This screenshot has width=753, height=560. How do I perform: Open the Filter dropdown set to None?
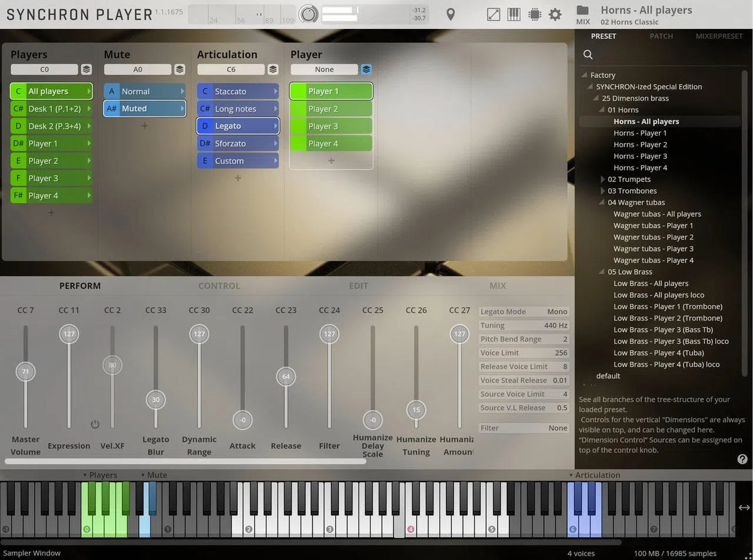pos(523,428)
